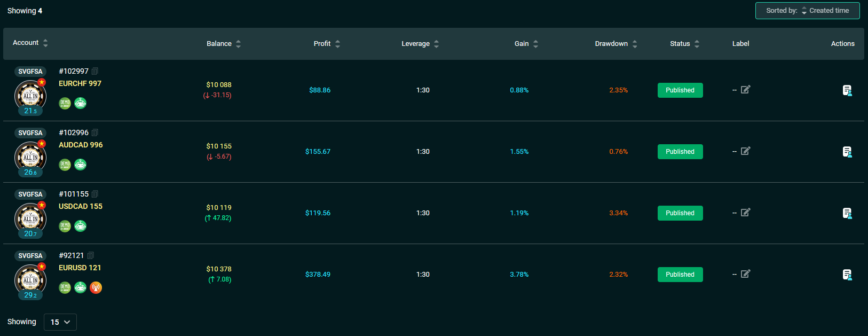Edit label for EURCHF 997 account
Image resolution: width=868 pixels, height=336 pixels.
(746, 90)
